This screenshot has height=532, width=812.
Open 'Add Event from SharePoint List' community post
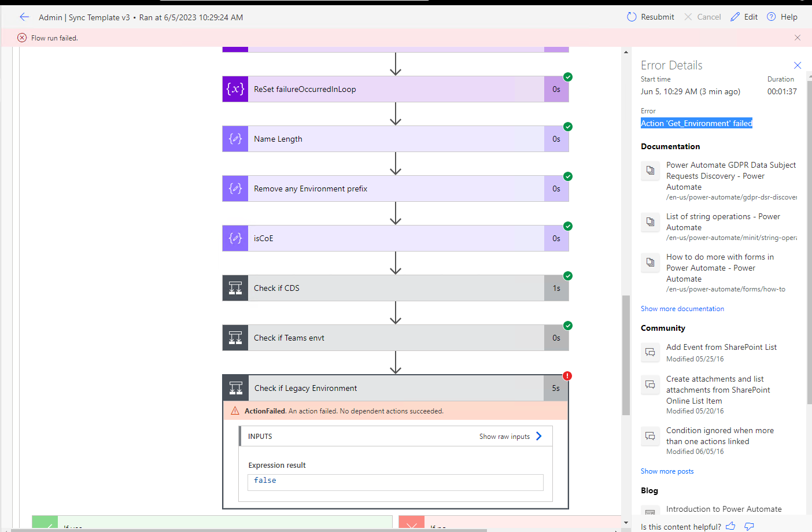pyautogui.click(x=721, y=347)
